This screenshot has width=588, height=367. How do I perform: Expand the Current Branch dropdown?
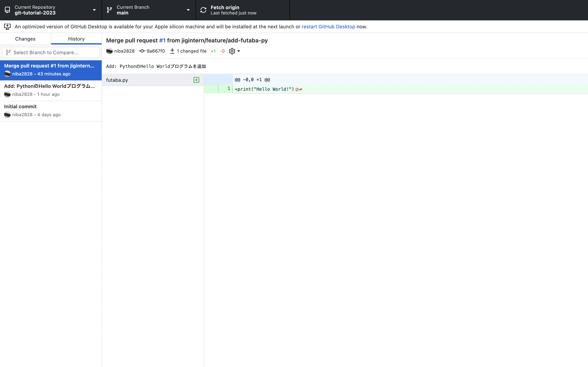click(x=188, y=10)
